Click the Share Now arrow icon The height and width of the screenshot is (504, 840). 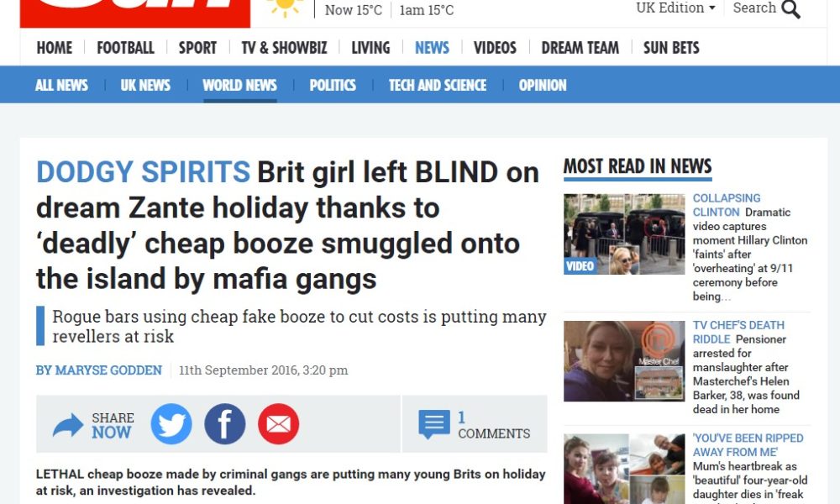click(68, 426)
